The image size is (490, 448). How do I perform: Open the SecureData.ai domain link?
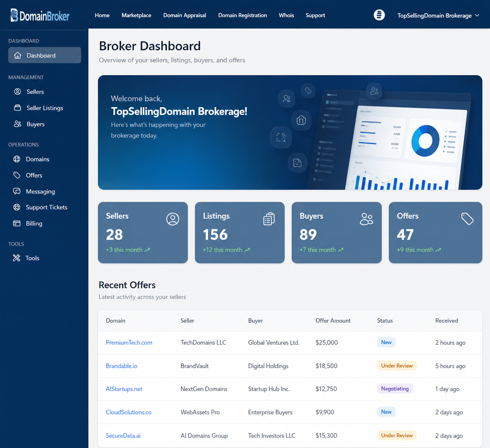pos(123,436)
